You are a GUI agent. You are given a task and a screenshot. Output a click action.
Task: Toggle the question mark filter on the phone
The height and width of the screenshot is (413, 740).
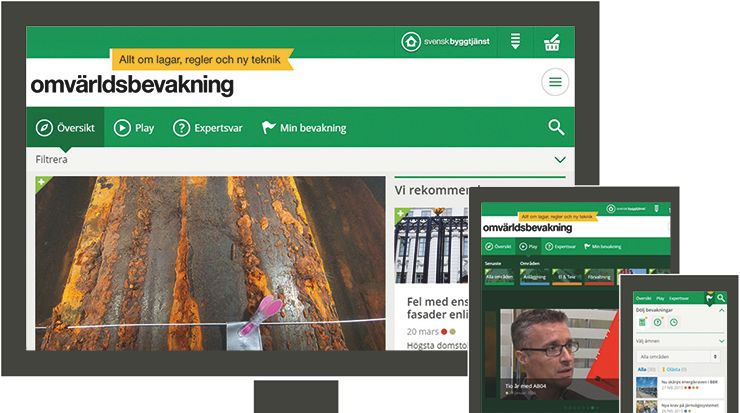(658, 322)
